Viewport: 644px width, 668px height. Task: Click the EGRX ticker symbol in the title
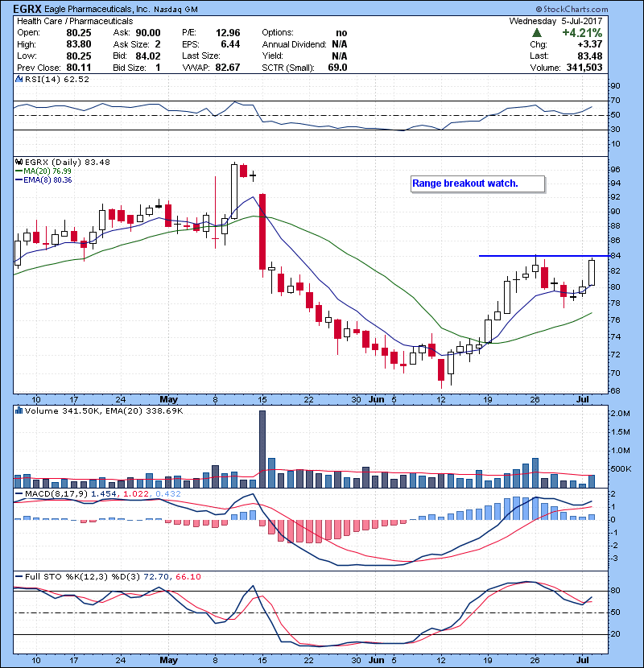[x=27, y=9]
